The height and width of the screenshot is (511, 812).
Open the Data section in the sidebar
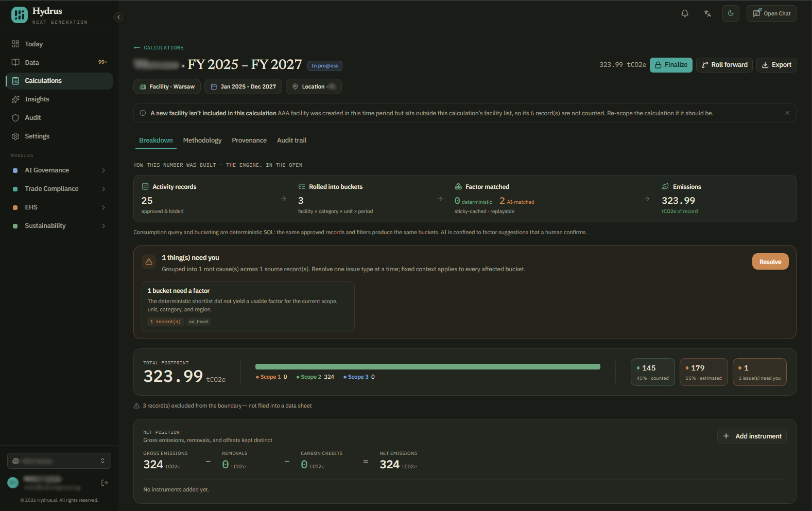59,62
